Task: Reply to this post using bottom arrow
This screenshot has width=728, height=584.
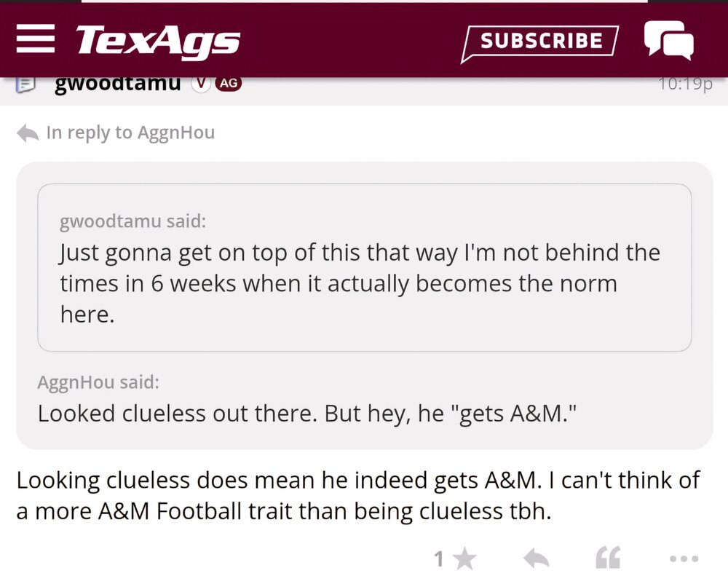Action: (x=537, y=559)
